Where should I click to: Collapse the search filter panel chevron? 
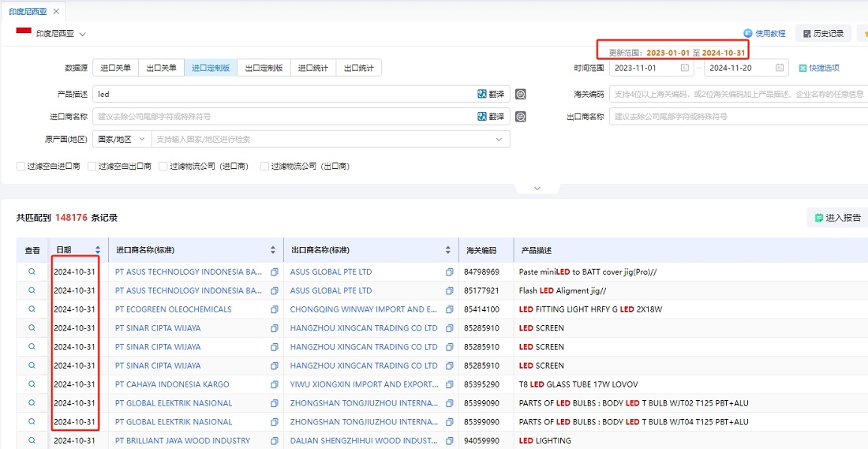537,189
